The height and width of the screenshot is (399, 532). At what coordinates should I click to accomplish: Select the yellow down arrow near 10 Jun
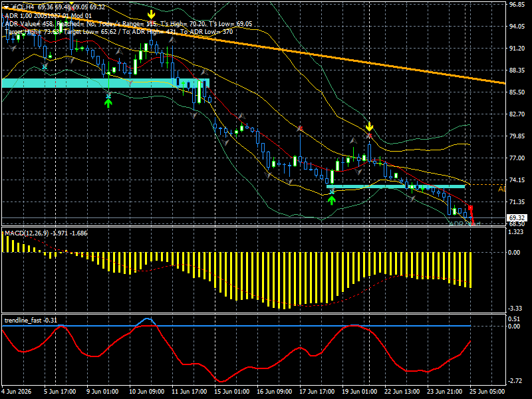(152, 15)
